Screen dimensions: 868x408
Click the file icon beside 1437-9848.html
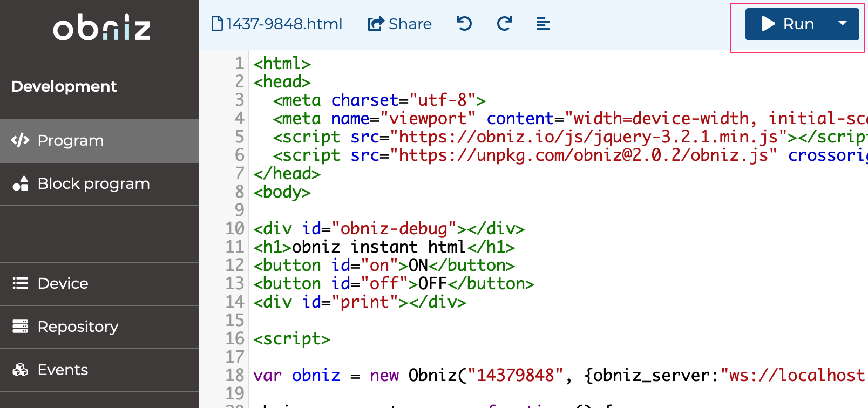(217, 24)
